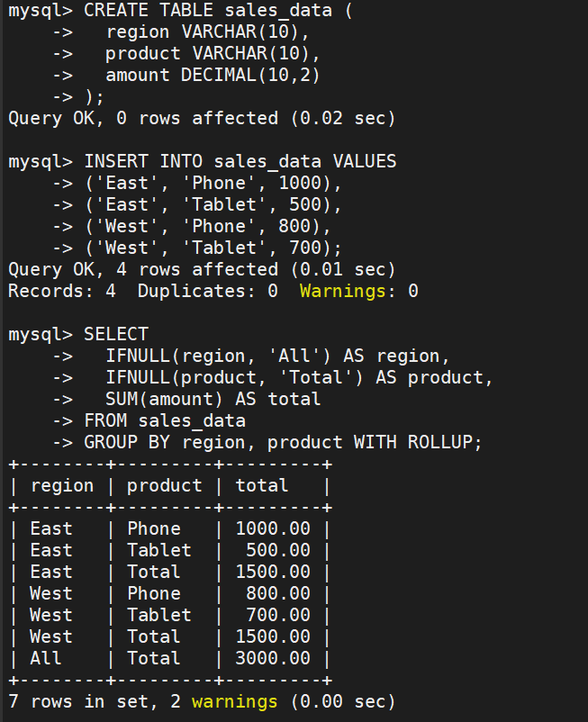Click the 'All' region cell in the last row
The image size is (588, 722).
click(x=46, y=659)
